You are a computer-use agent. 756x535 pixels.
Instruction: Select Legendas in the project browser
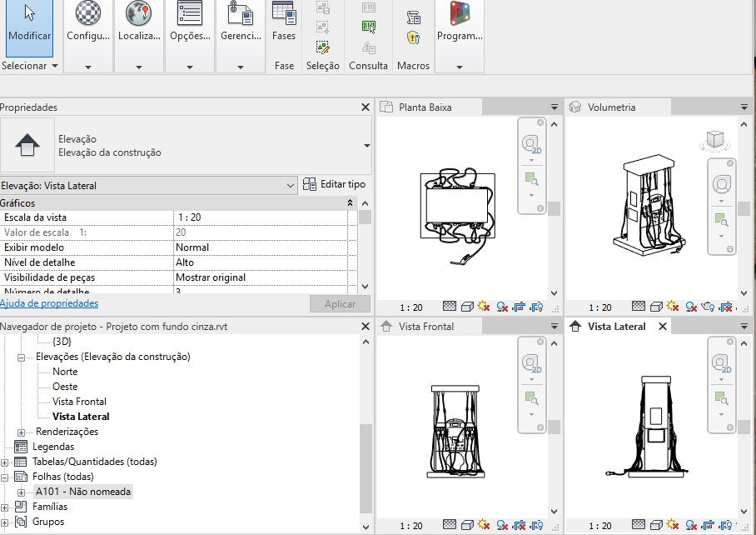click(x=53, y=446)
